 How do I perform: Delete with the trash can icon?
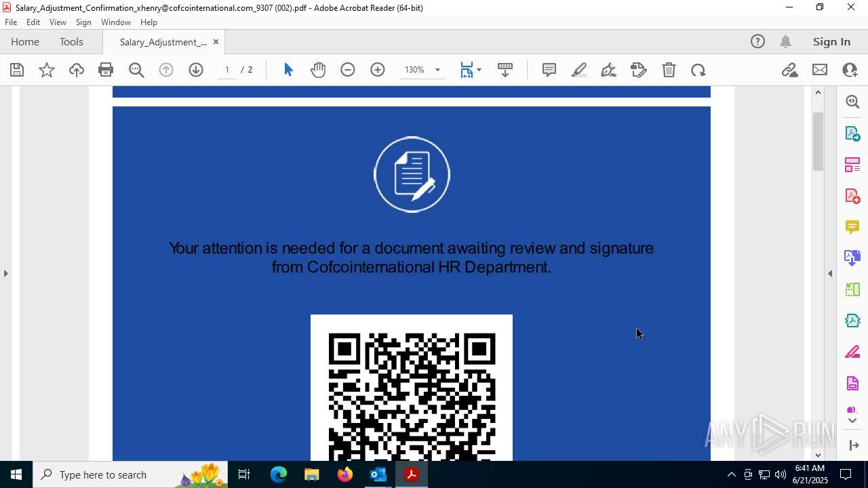point(669,70)
